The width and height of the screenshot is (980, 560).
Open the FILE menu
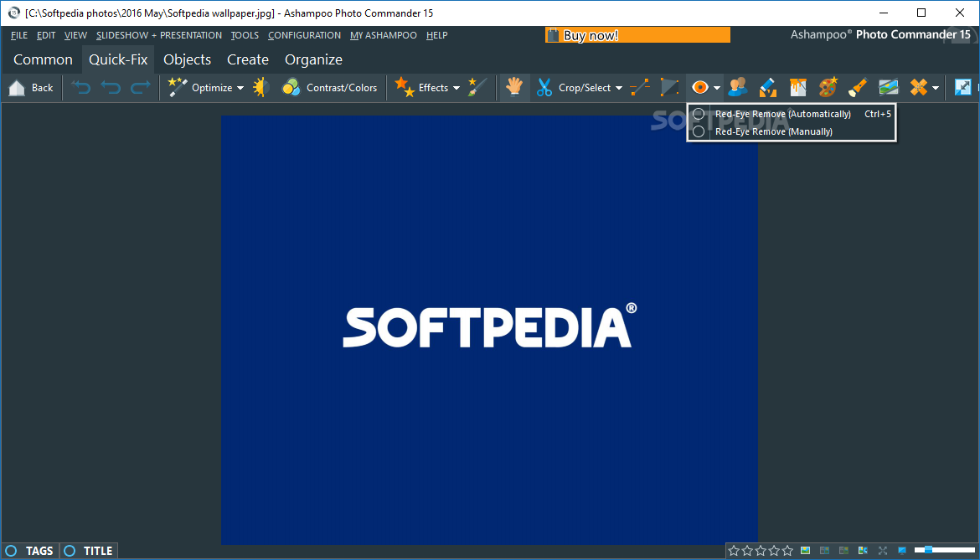[x=19, y=36]
